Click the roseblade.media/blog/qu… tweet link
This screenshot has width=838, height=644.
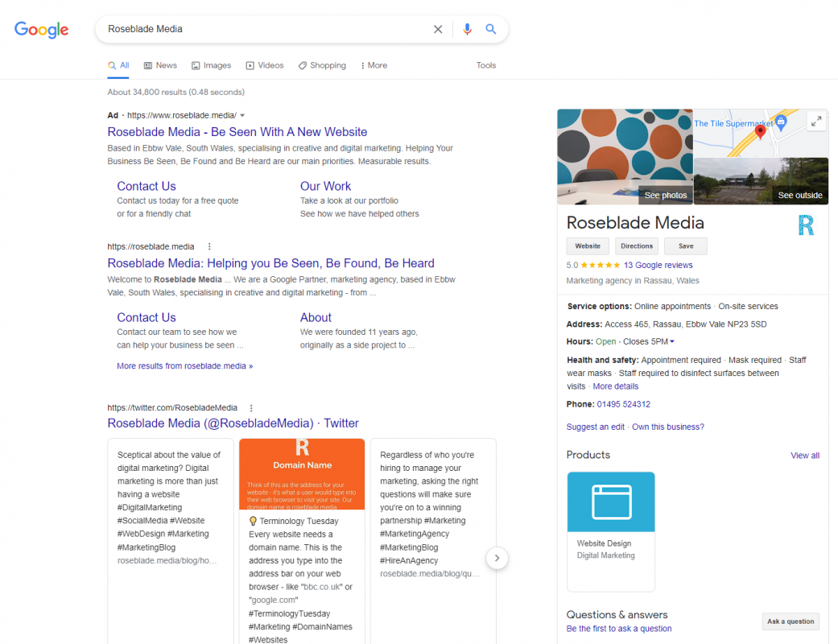430,574
